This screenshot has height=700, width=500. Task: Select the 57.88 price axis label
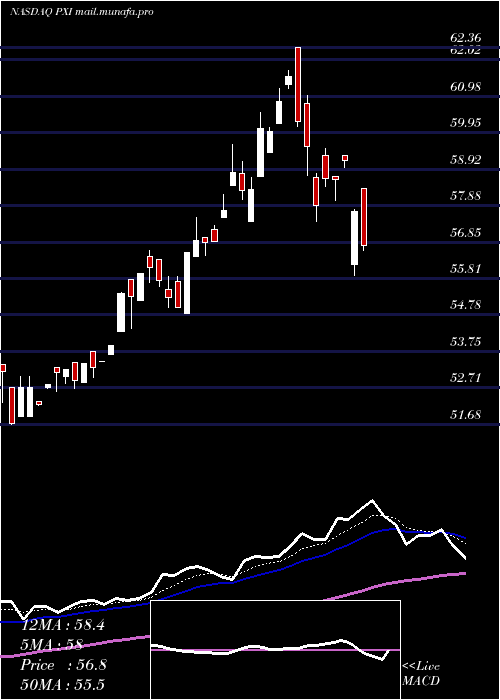point(465,195)
